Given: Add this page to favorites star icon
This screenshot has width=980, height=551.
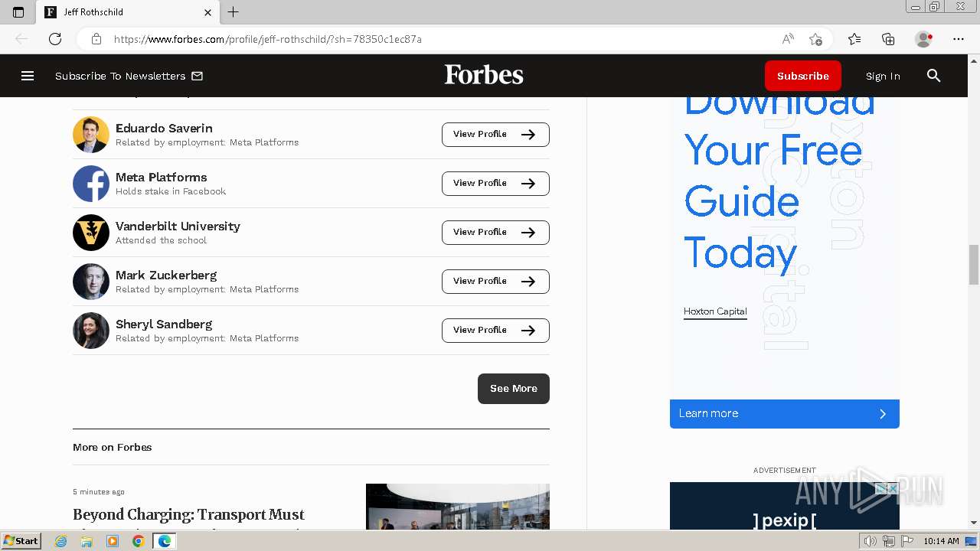Looking at the screenshot, I should click(x=815, y=39).
